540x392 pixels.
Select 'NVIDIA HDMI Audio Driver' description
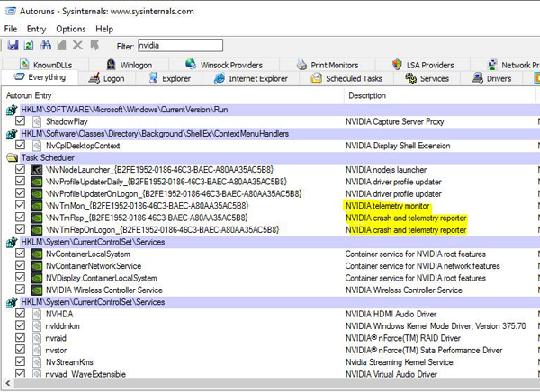point(391,314)
